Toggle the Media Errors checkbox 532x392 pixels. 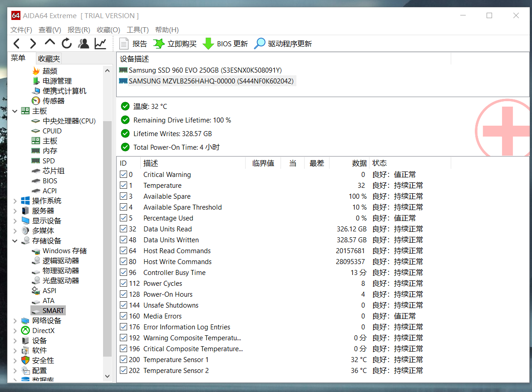[x=123, y=316]
